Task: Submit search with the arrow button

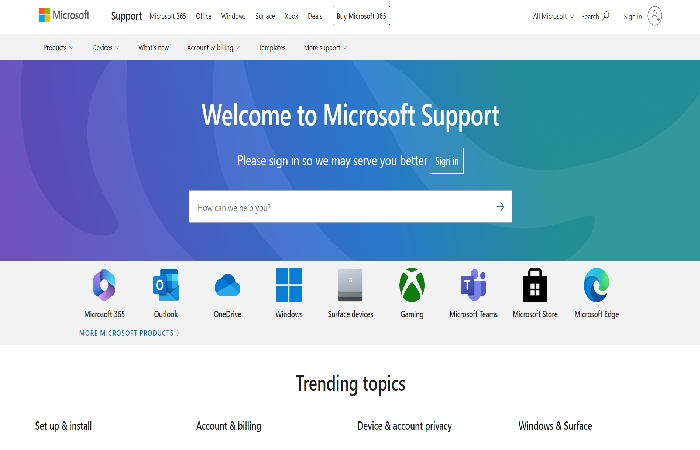Action: point(500,207)
